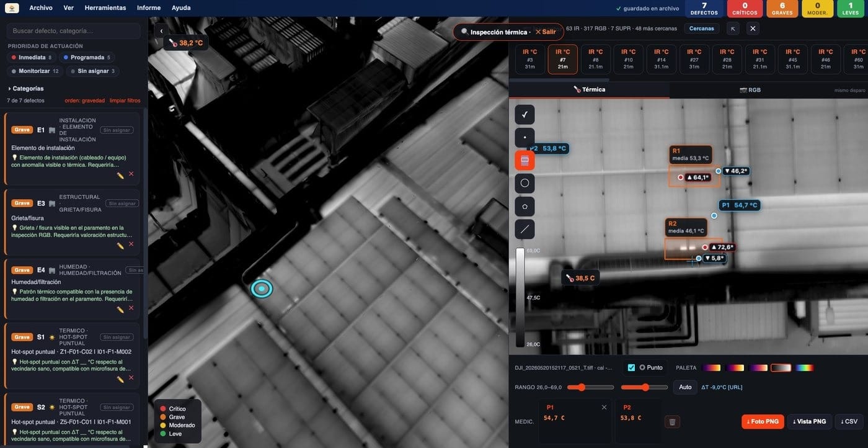The image size is (868, 448).
Task: Click the back chevron on map
Action: [x=161, y=31]
